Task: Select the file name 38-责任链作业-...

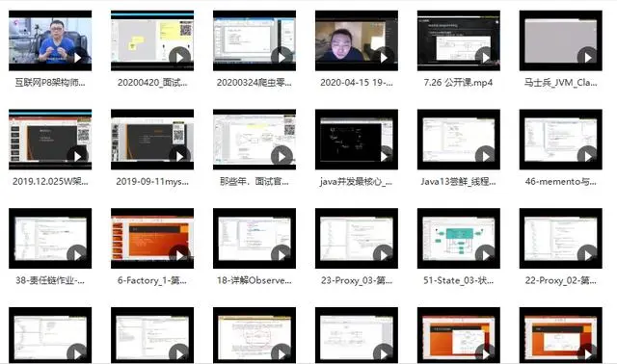Action: tap(50, 280)
